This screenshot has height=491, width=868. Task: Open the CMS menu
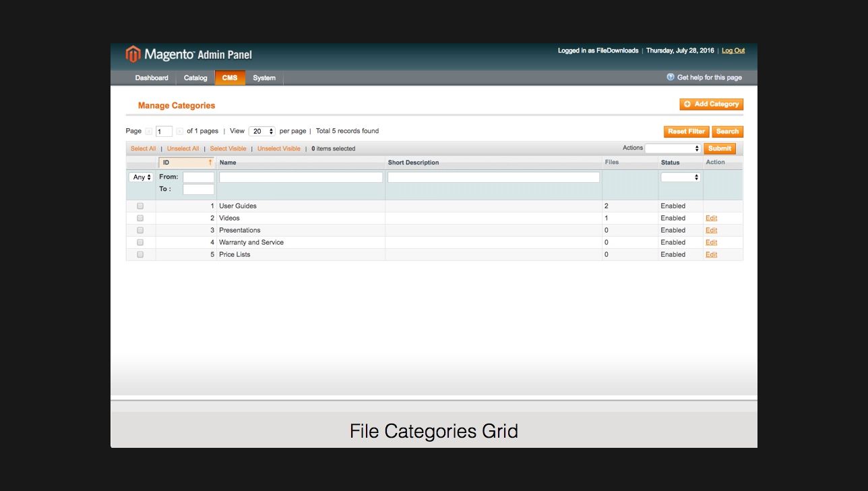pos(230,78)
